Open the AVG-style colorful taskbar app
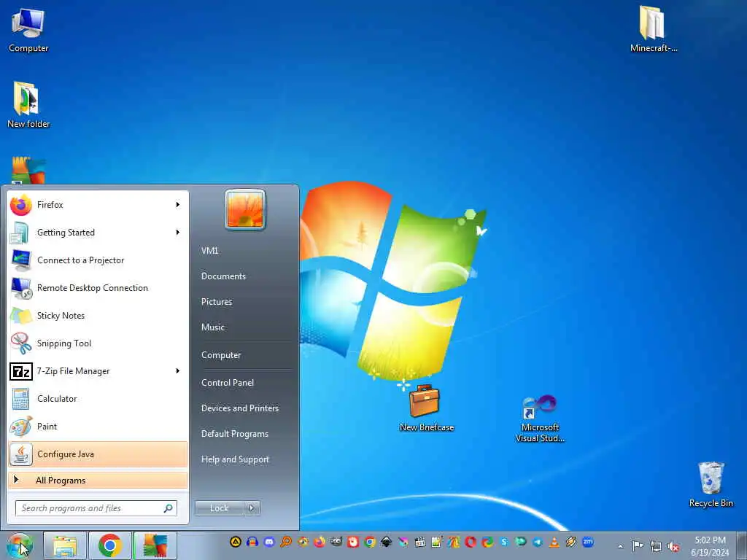Screen dimensions: 747x560 pos(155,545)
